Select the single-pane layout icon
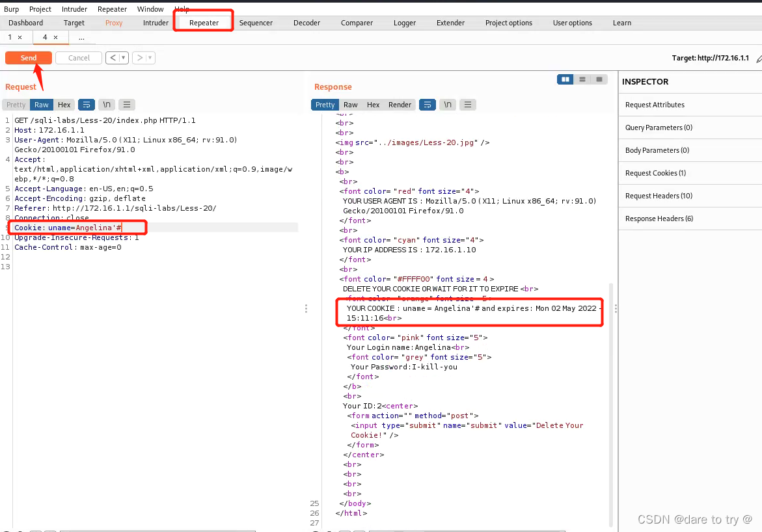 click(x=598, y=79)
